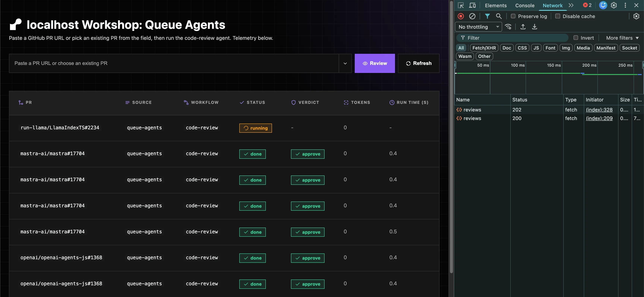Switch to the Console tab

525,6
